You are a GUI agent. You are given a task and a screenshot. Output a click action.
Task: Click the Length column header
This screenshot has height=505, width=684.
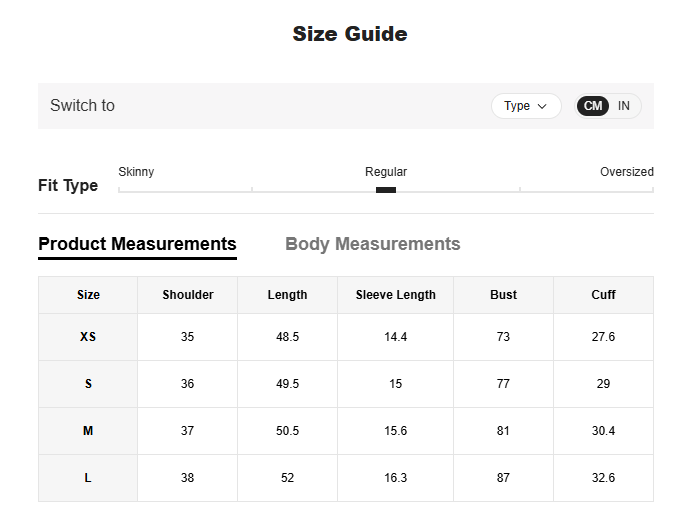pyautogui.click(x=287, y=295)
